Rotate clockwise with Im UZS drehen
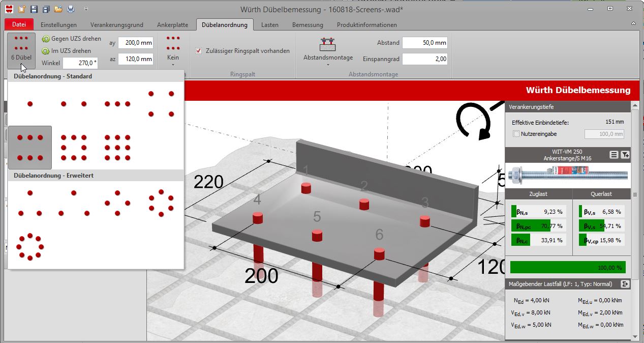The height and width of the screenshot is (343, 644). [x=46, y=51]
